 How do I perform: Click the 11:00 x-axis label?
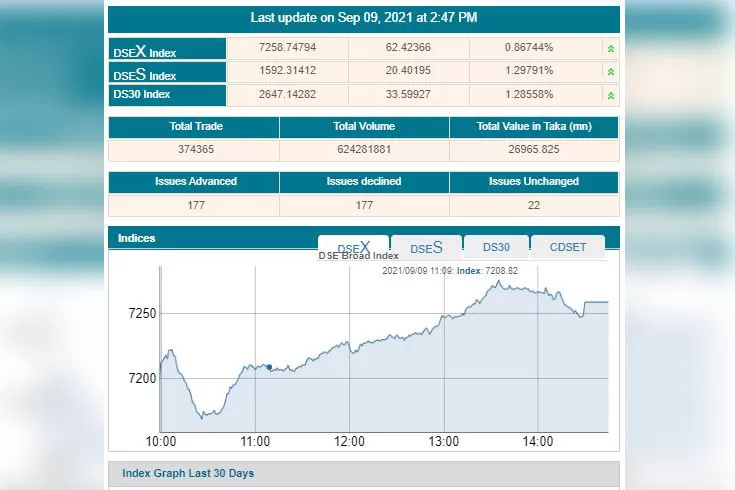255,442
